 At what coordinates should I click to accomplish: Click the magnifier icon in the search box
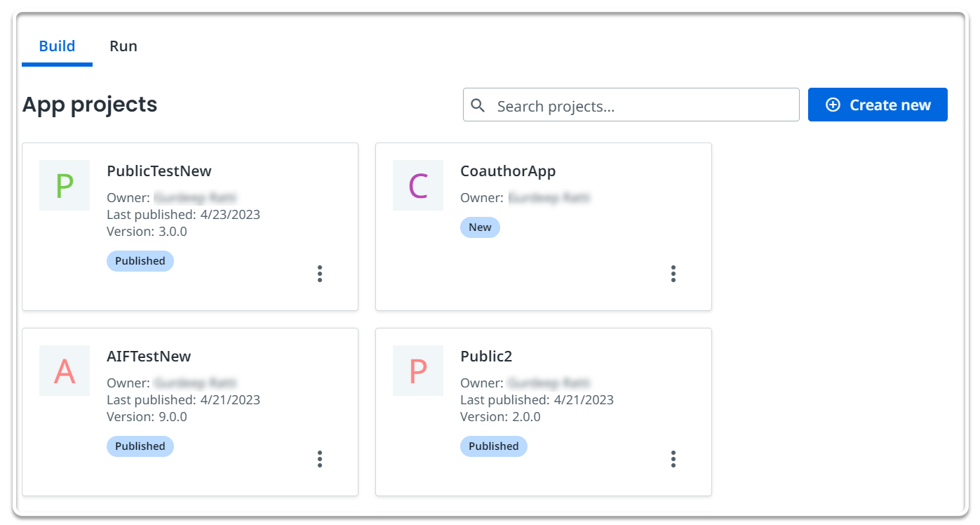coord(478,105)
